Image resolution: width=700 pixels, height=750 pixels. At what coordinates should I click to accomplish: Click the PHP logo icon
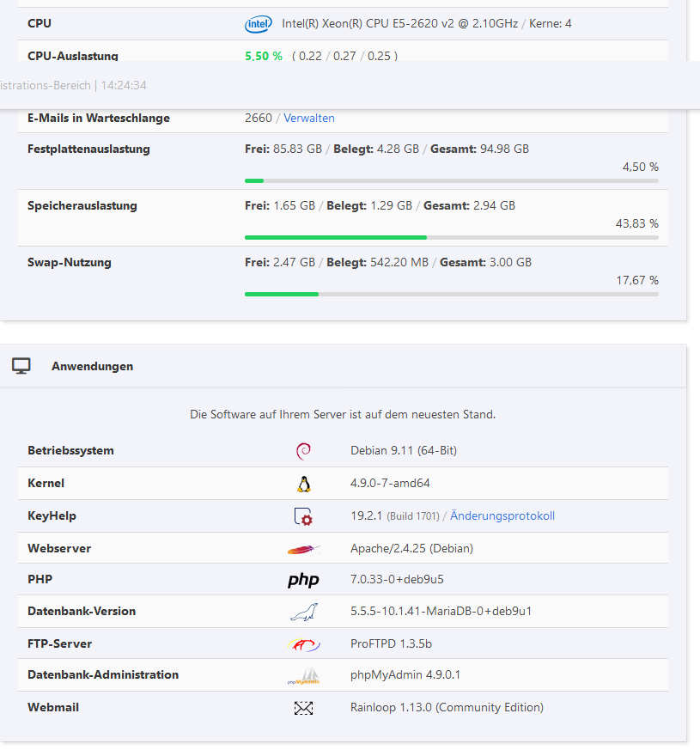click(x=303, y=581)
